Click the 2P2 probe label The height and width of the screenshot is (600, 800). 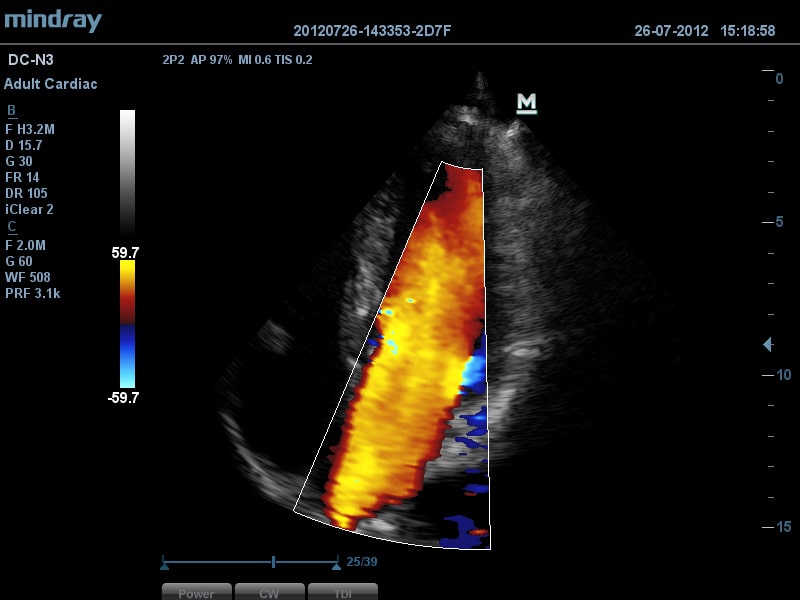[x=173, y=60]
